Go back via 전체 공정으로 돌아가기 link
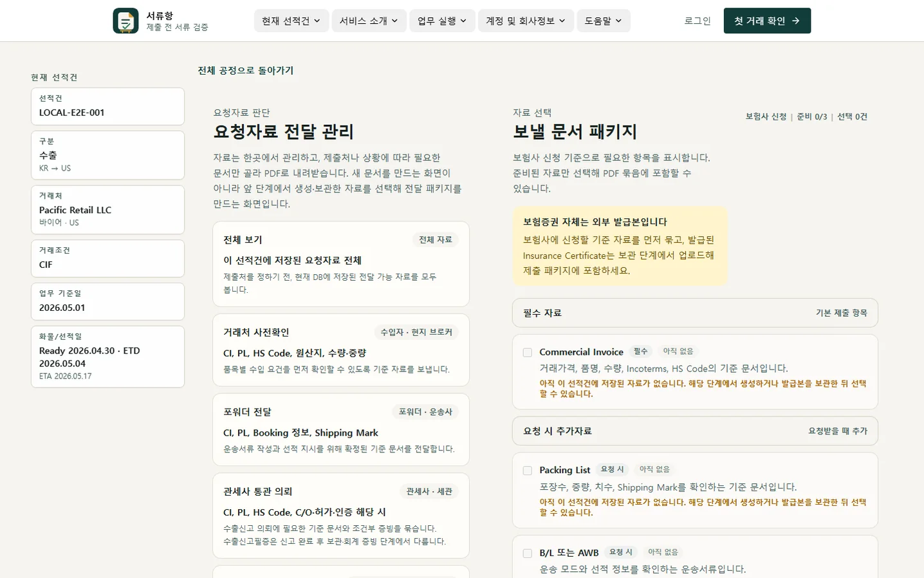The image size is (924, 578). (x=246, y=70)
